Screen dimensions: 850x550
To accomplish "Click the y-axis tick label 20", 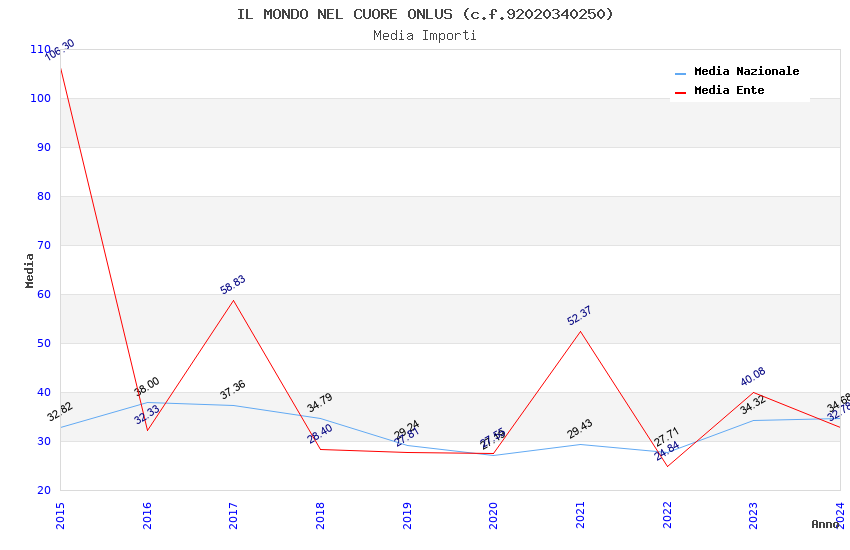I will [x=44, y=490].
